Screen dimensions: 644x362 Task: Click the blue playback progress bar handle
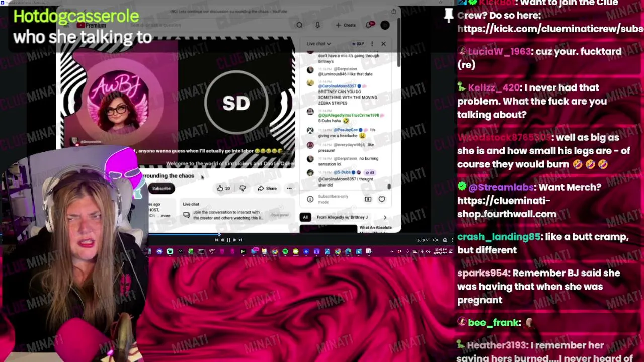pos(219,234)
